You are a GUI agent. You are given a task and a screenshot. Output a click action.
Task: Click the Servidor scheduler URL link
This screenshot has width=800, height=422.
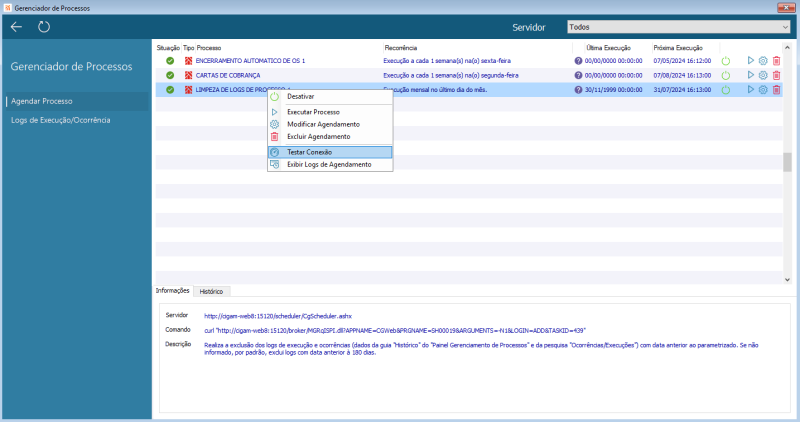(x=278, y=316)
